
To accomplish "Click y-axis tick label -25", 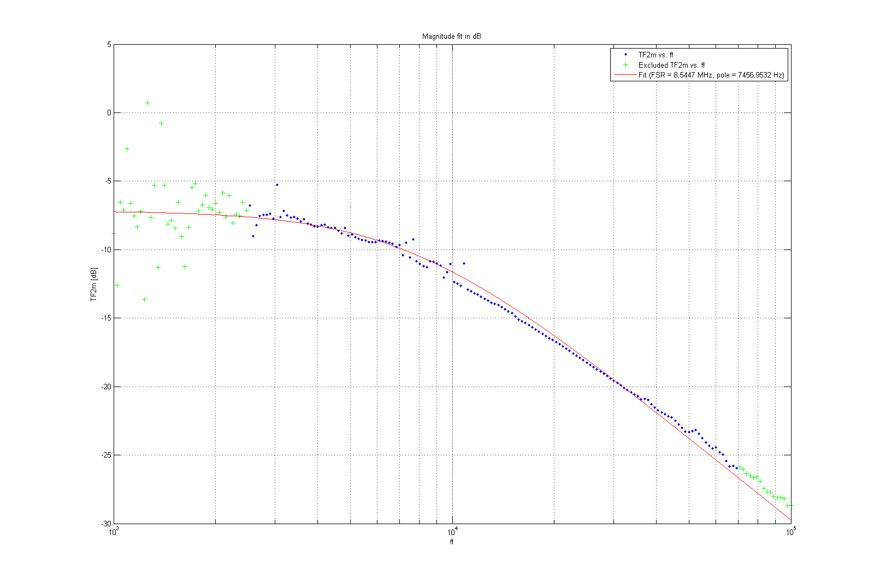I will tap(106, 455).
